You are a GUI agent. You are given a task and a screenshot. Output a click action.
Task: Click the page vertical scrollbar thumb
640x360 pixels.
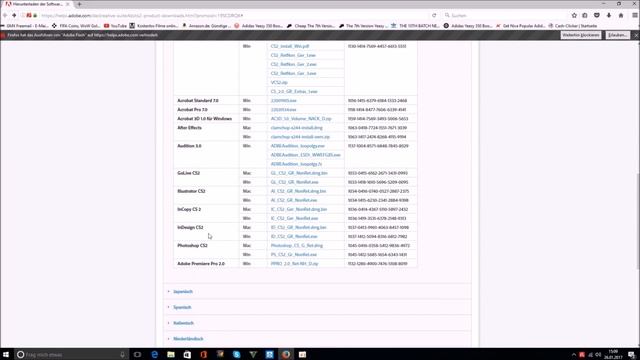638,220
